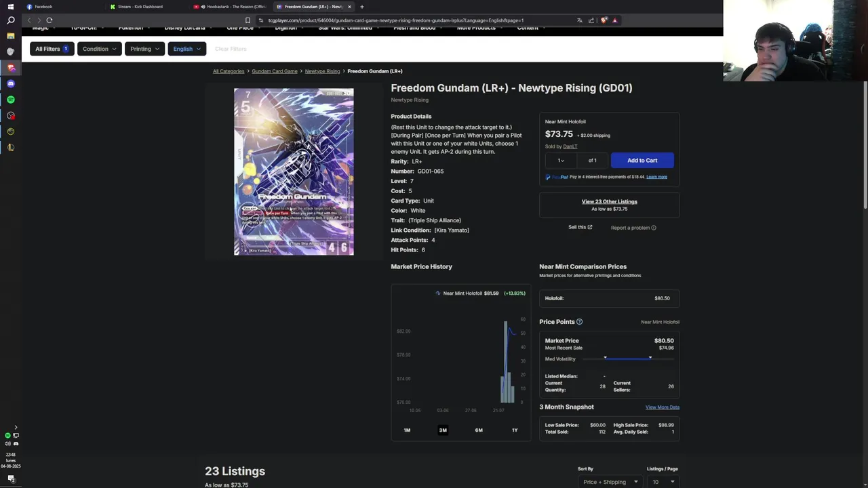This screenshot has width=868, height=488.
Task: Expand the English language filter dropdown
Action: click(186, 49)
